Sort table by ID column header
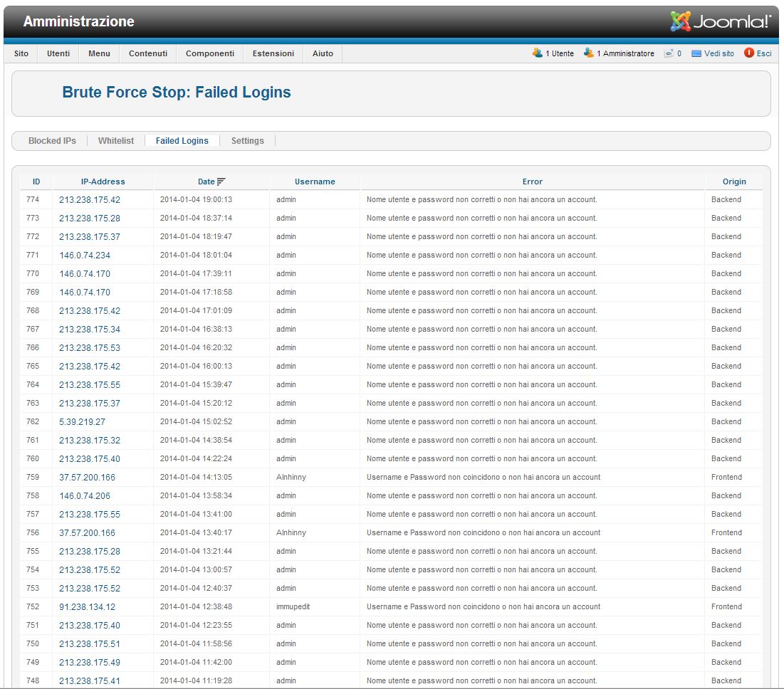This screenshot has height=689, width=784. point(36,182)
